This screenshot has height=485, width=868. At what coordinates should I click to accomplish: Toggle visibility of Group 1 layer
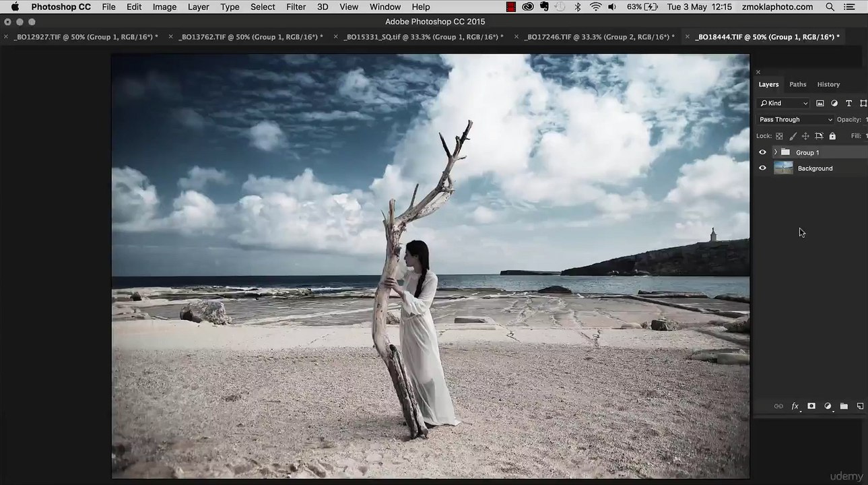point(762,152)
